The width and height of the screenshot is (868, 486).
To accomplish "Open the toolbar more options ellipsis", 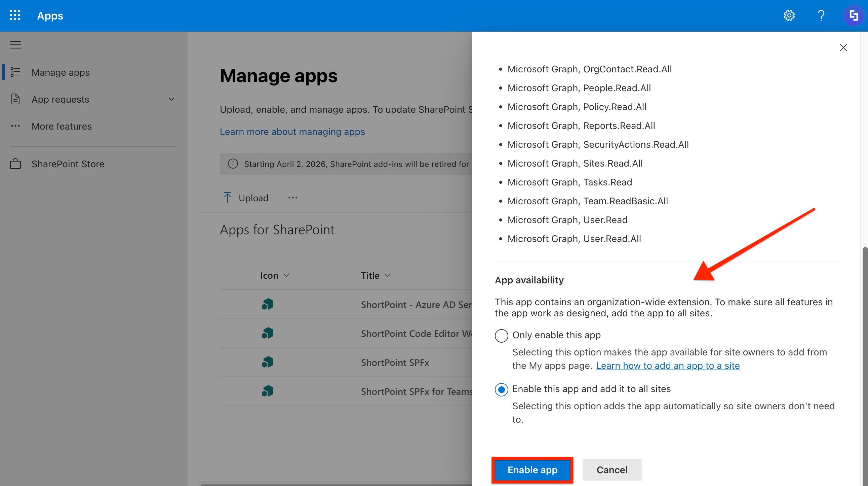I will pos(292,198).
